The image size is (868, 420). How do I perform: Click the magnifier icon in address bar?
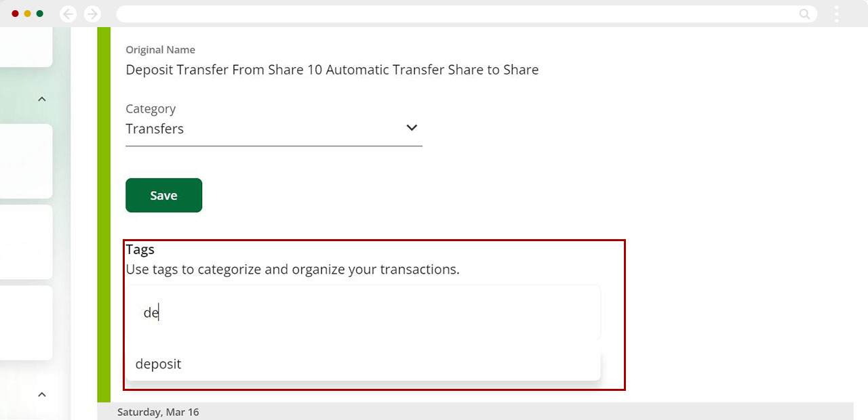pyautogui.click(x=804, y=14)
